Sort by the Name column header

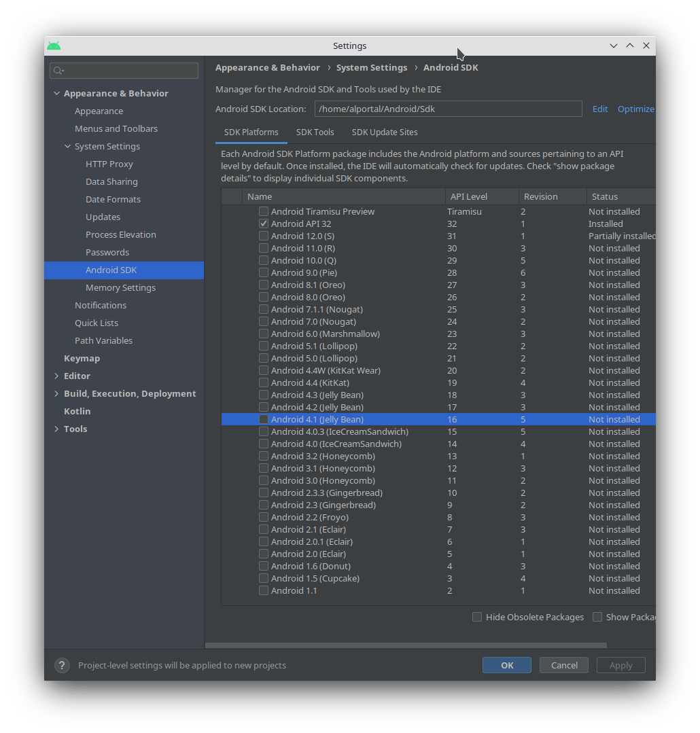344,197
